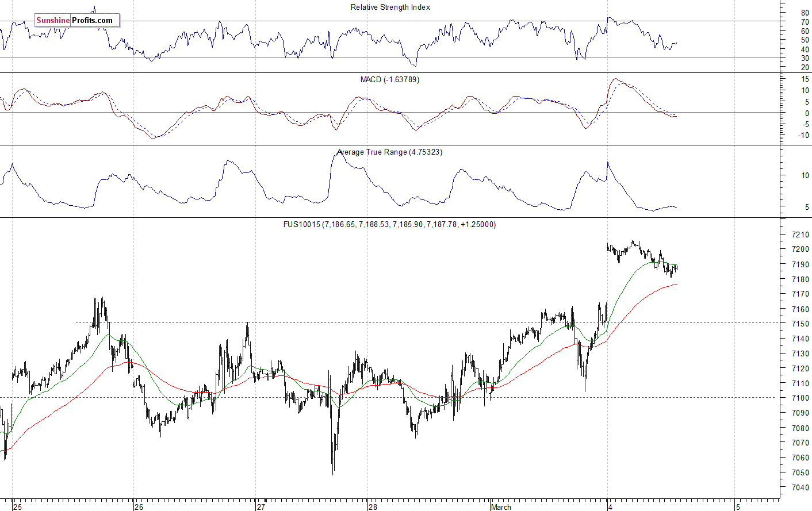Screen dimensions: 812x511
Task: Click the FUS10015 price chart title
Action: tap(389, 225)
